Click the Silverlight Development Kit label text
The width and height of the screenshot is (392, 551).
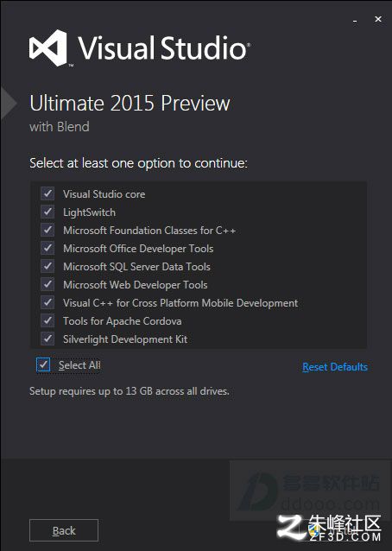click(125, 339)
